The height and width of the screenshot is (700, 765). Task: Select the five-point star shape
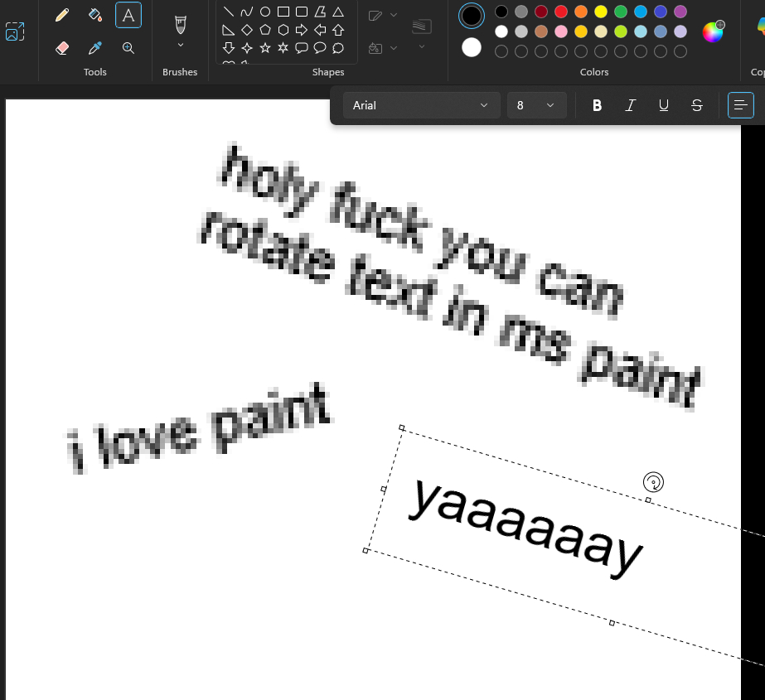pos(265,48)
